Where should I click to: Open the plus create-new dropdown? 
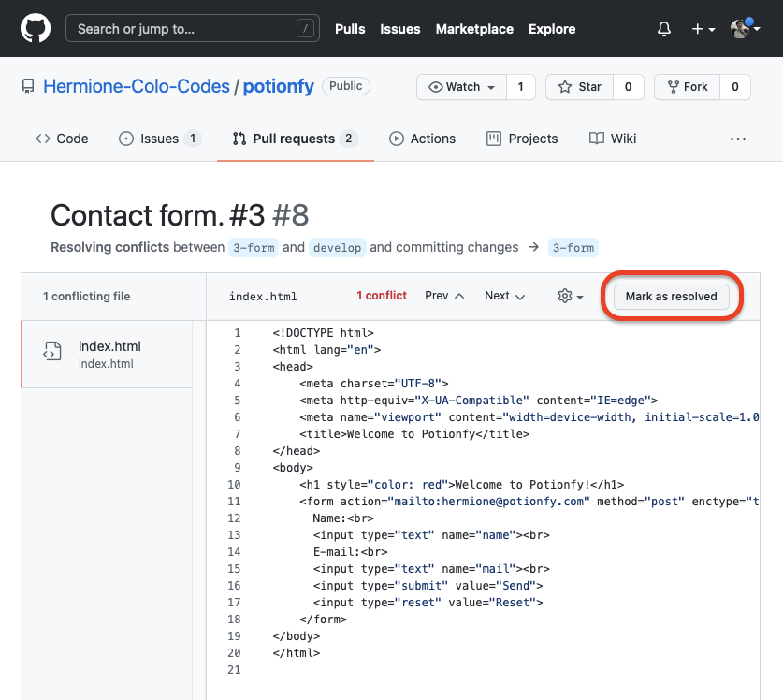pos(703,29)
